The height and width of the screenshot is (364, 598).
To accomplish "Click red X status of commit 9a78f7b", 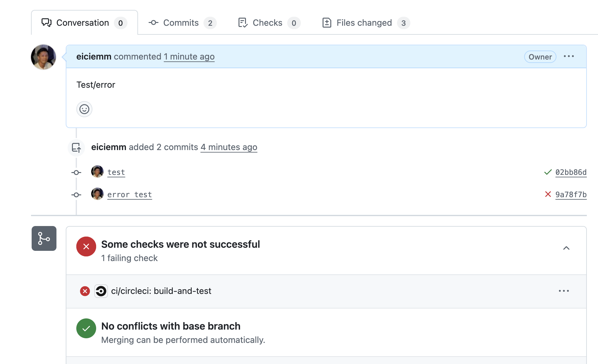I will point(548,194).
